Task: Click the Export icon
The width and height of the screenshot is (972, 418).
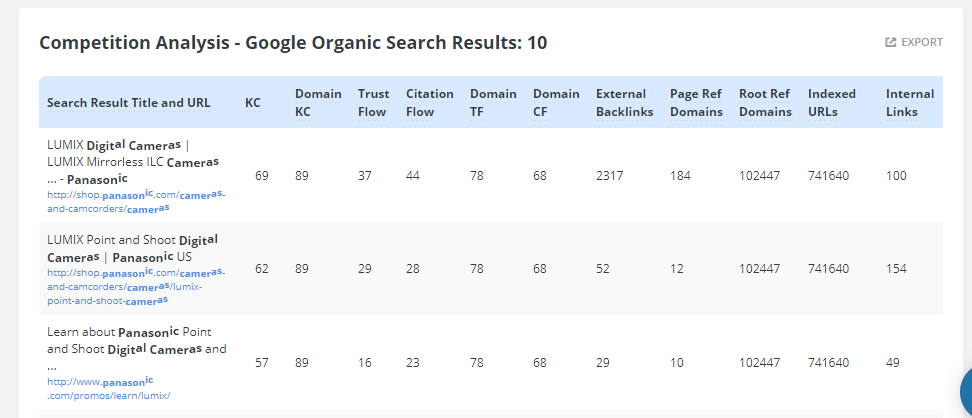Action: 891,42
